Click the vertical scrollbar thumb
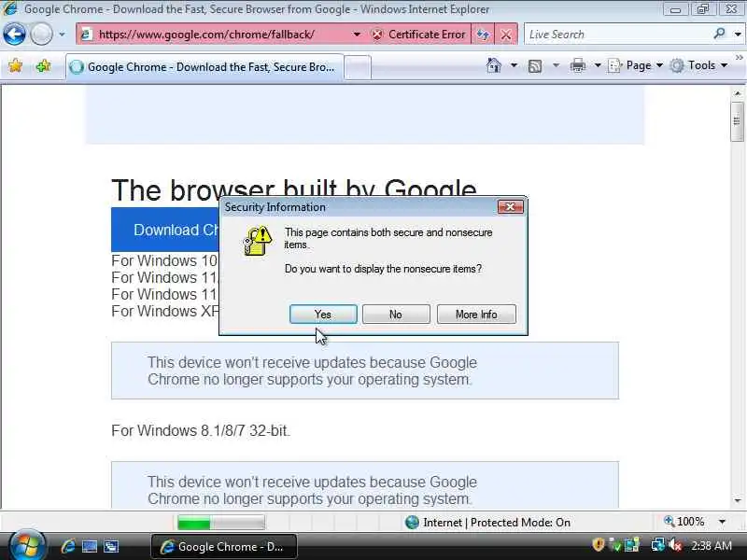The image size is (747, 560). [x=738, y=121]
